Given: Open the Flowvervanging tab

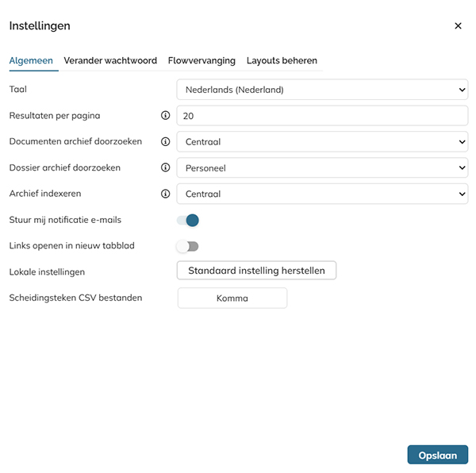Looking at the screenshot, I should click(202, 61).
